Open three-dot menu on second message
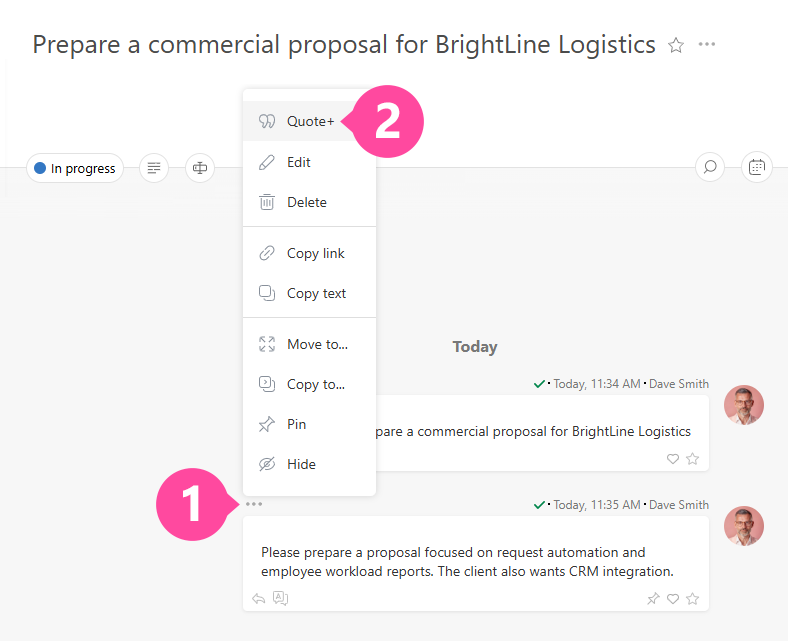This screenshot has height=641, width=788. tap(254, 504)
